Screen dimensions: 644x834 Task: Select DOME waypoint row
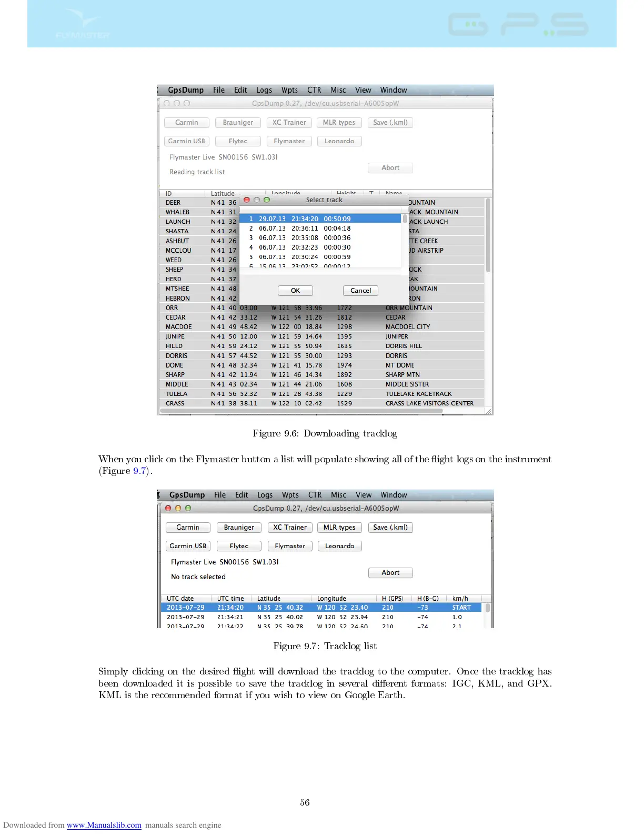[321, 365]
